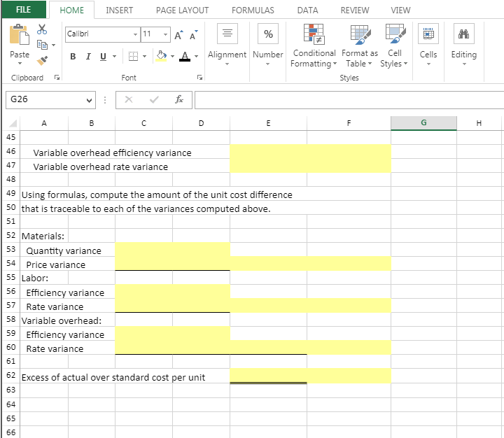Screen dimensions: 504x438
Task: Open the Alignment group icon
Action: [227, 34]
